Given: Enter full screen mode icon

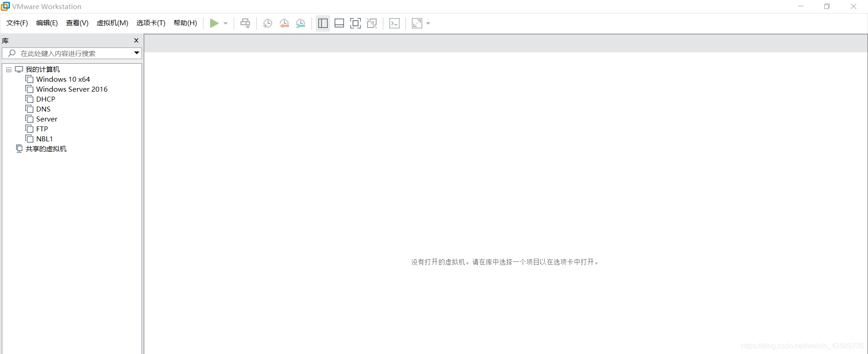Looking at the screenshot, I should point(356,23).
